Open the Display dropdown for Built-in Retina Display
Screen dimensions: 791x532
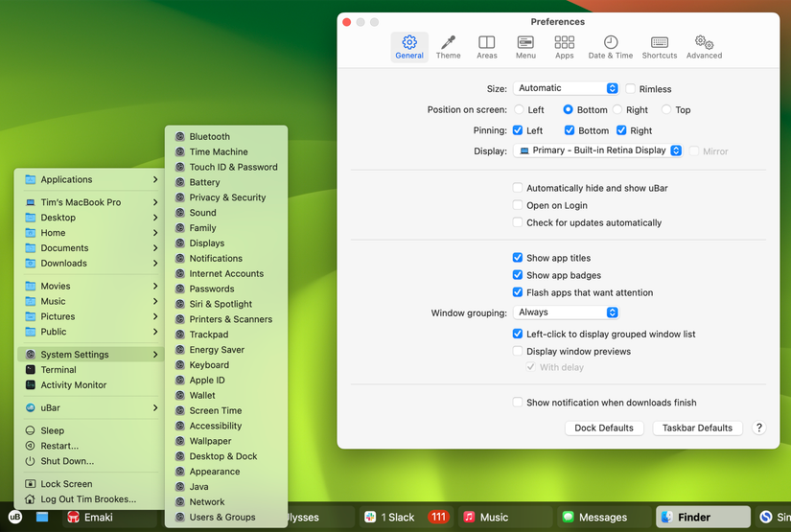click(597, 150)
